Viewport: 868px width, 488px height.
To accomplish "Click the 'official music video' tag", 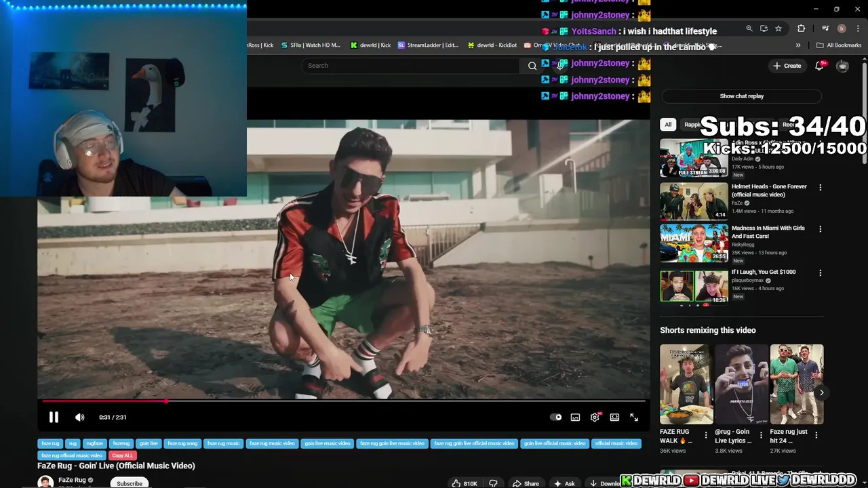I will [616, 443].
